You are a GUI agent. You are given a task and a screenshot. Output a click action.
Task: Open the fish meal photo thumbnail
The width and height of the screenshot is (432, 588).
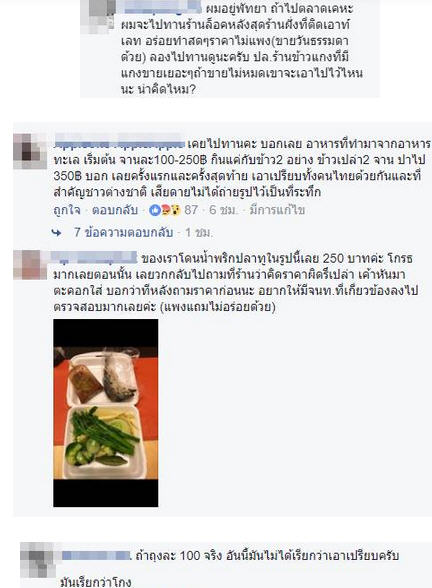pyautogui.click(x=106, y=413)
